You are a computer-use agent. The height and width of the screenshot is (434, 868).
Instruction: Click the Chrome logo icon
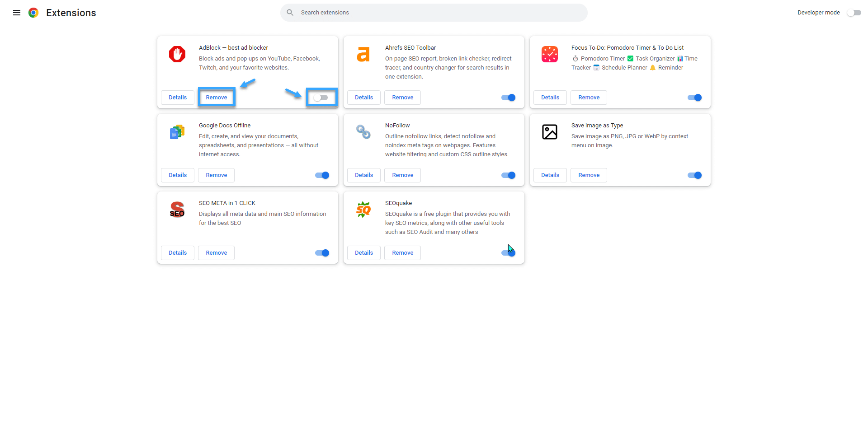pyautogui.click(x=33, y=13)
